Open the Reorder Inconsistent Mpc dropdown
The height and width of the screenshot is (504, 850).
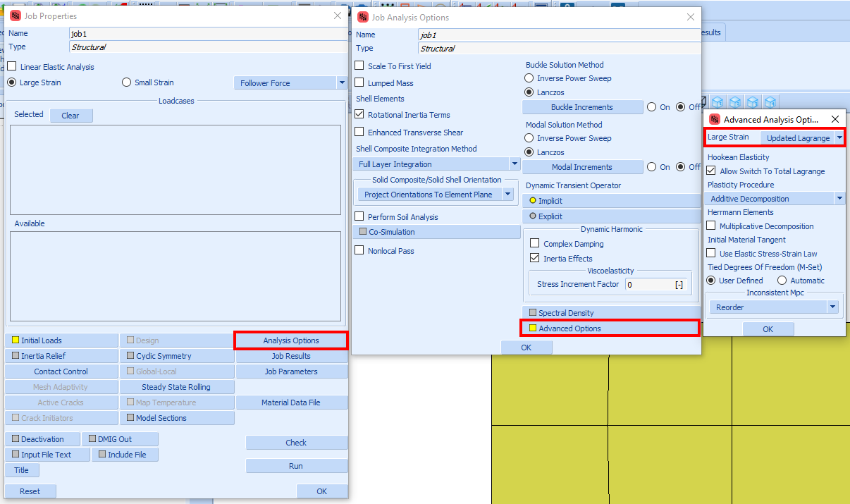coord(775,307)
